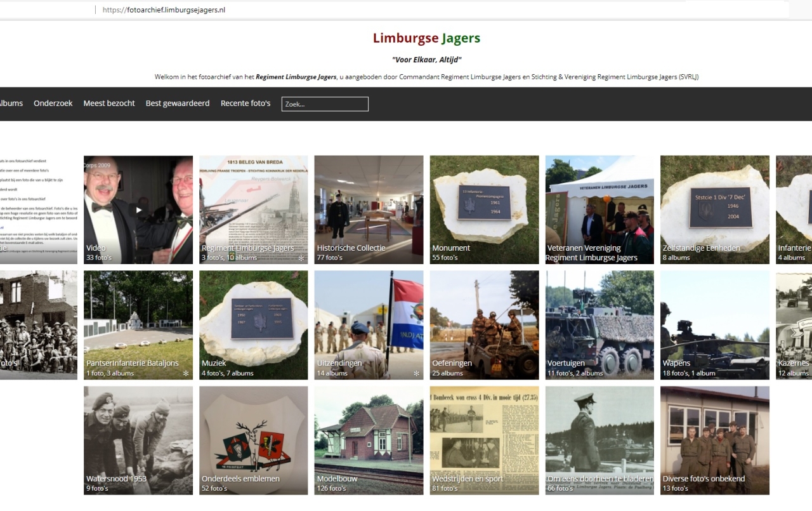
Task: Open the Historische Collectie album
Action: pyautogui.click(x=368, y=209)
